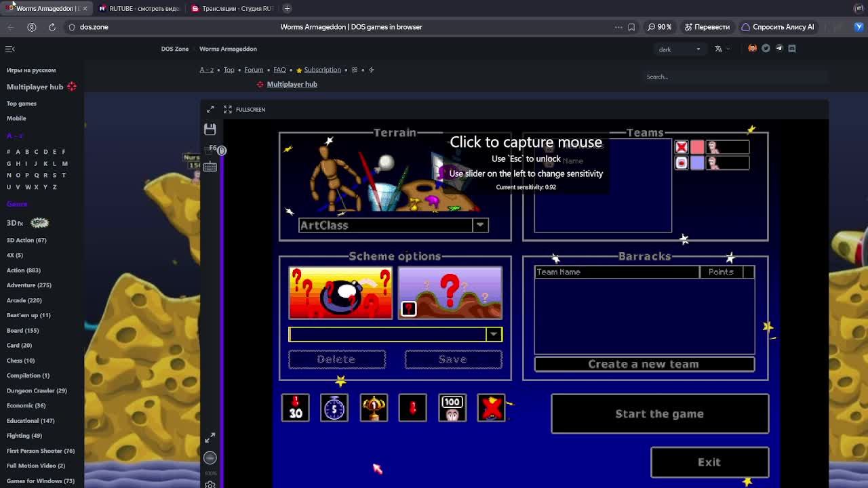
Task: Click the Discord icon in site header
Action: pyautogui.click(x=792, y=48)
